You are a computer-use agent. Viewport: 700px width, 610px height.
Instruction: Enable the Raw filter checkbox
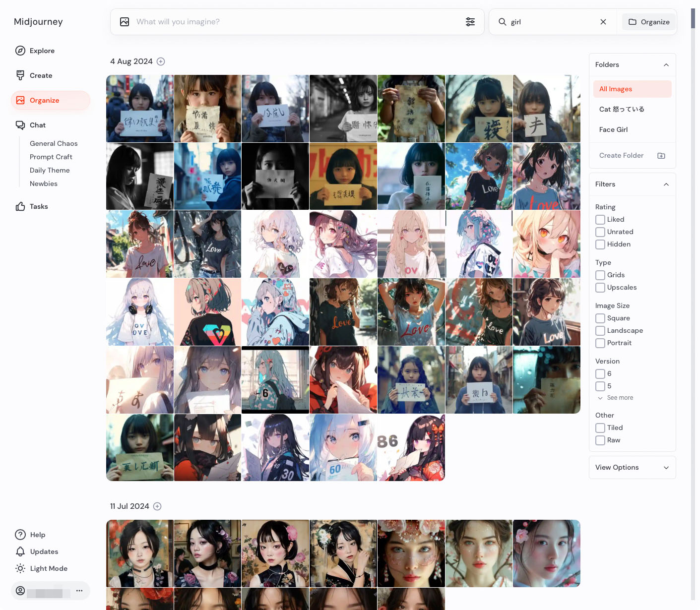pos(600,440)
